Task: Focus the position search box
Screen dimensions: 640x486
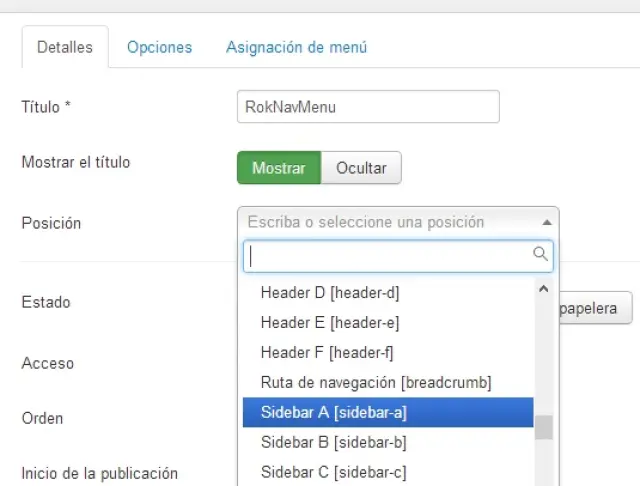Action: tap(388, 256)
